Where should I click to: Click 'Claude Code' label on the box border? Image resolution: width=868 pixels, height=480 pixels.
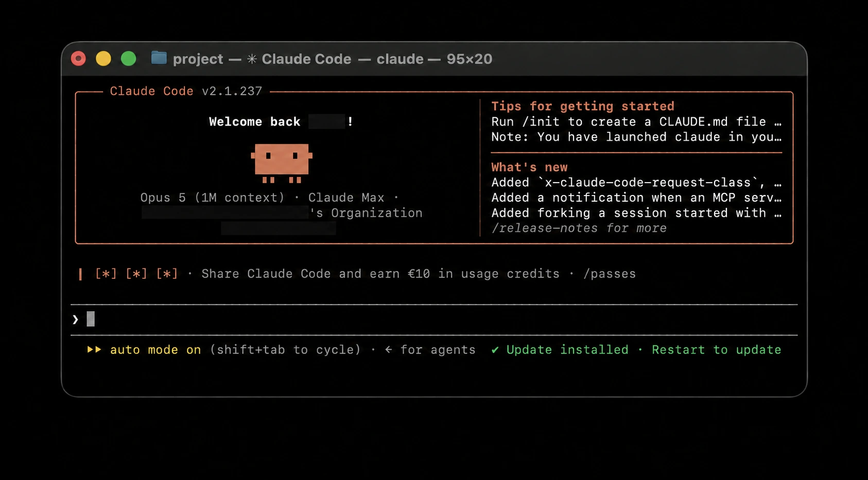[151, 91]
